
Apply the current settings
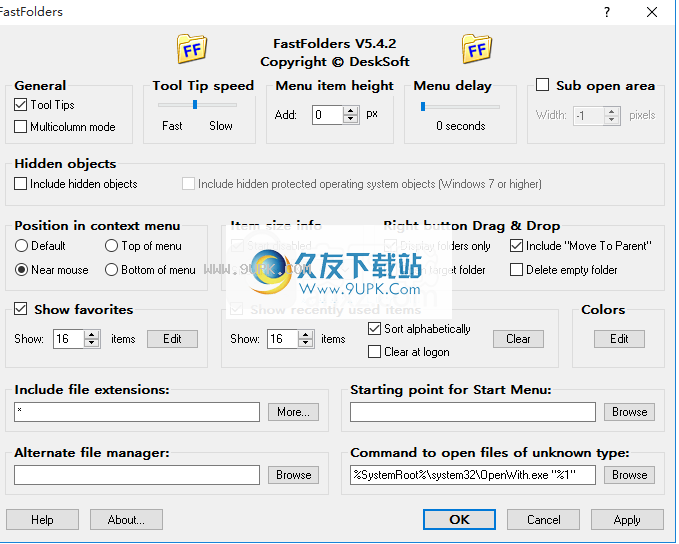pyautogui.click(x=627, y=519)
